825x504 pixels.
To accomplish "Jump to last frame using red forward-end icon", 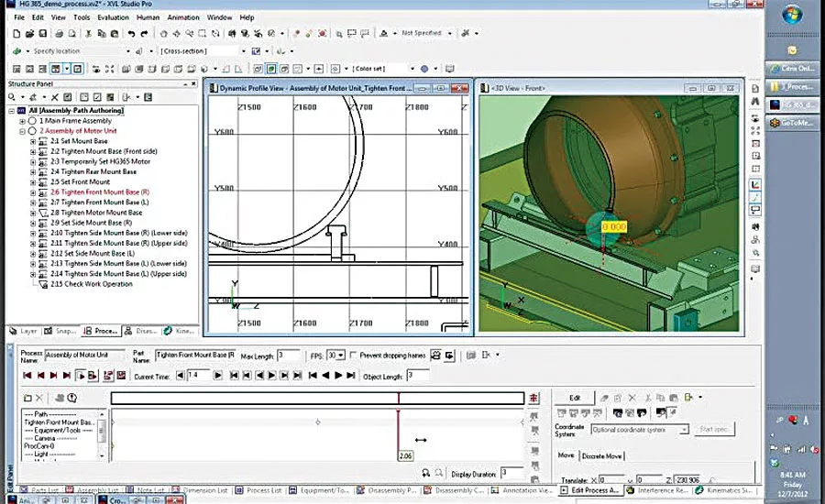I will click(x=66, y=375).
